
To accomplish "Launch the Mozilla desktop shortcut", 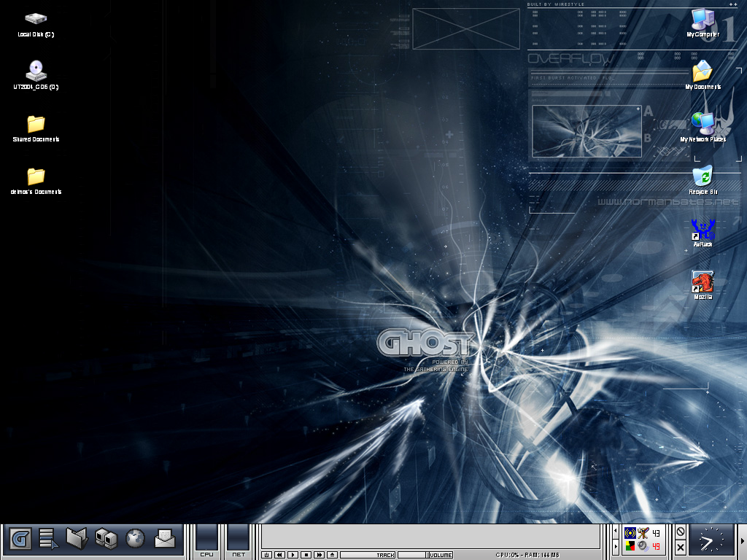I will [703, 283].
